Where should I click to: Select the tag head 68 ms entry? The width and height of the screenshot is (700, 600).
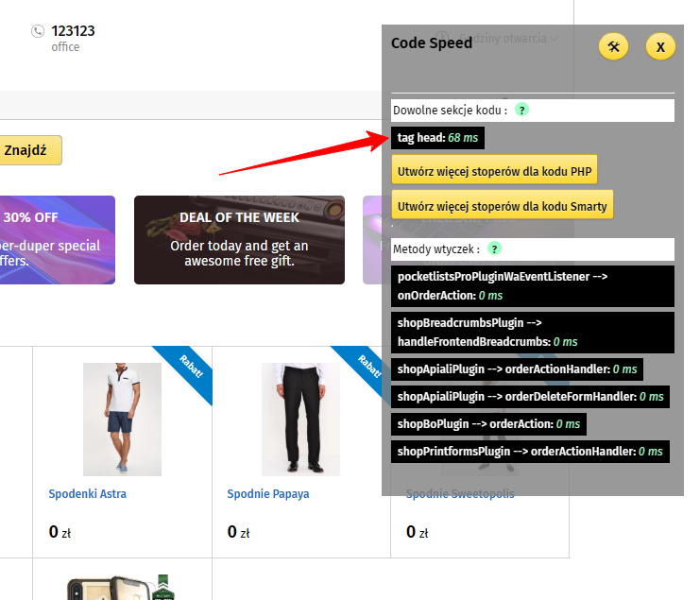[437, 138]
